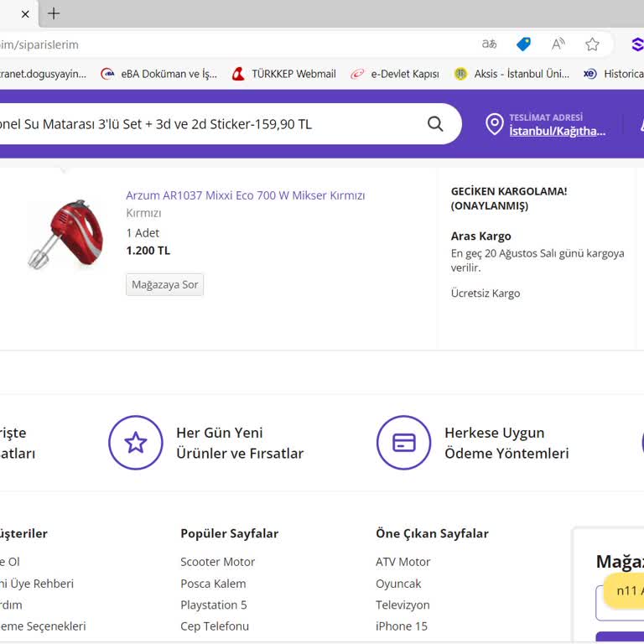The width and height of the screenshot is (644, 644).
Task: Open Aksis - İstanbul Üni bookmark
Action: 512,74
